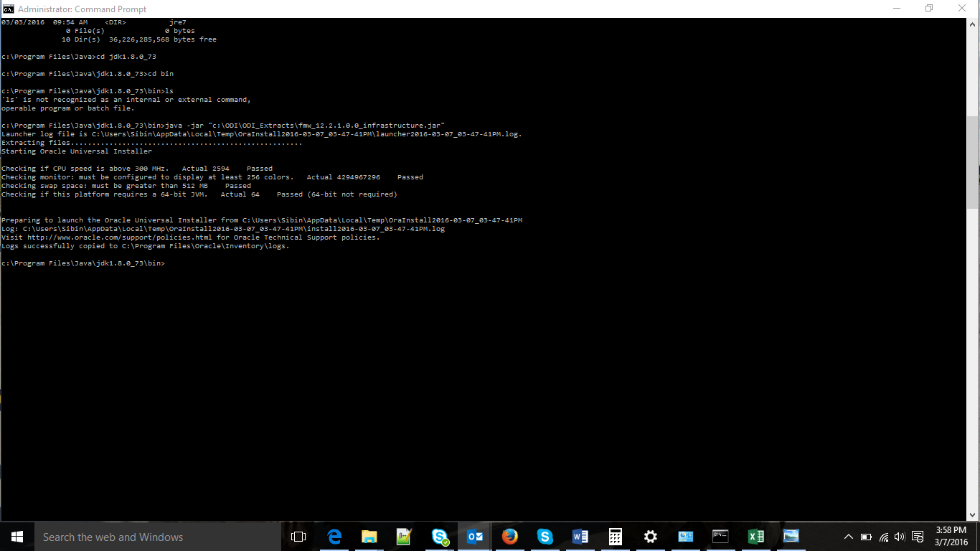Open Action Center from the system tray

(918, 537)
